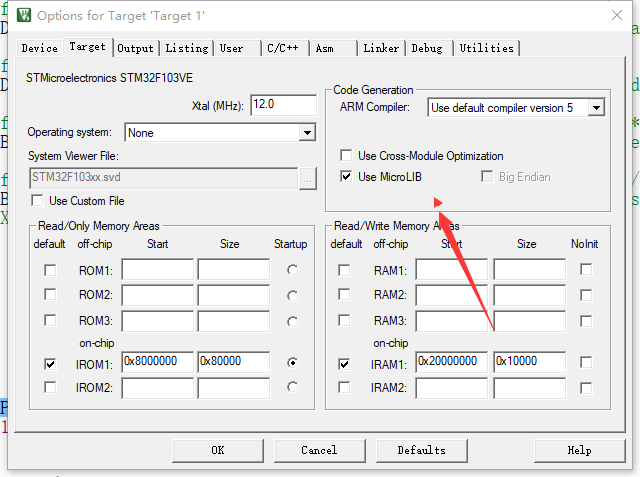Edit the IROM1 Size 0x80000 field
The width and height of the screenshot is (640, 477).
tap(234, 362)
